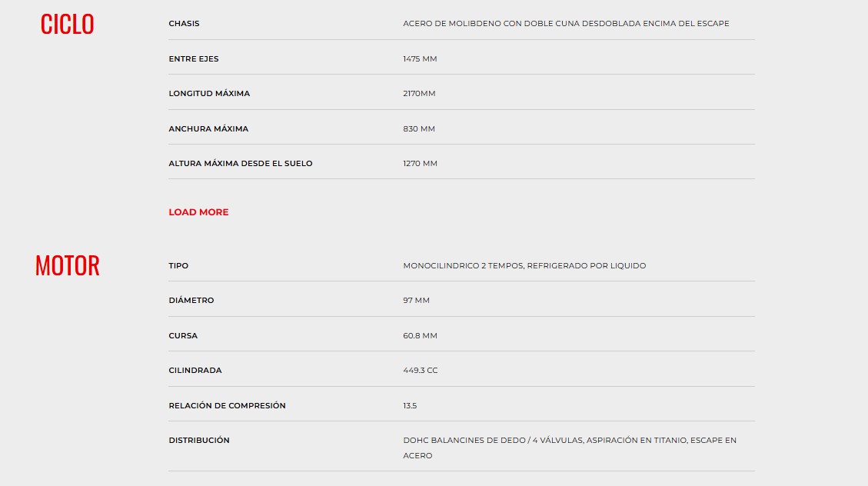868x486 pixels.
Task: Click the DIÁMETRO label
Action: pos(191,301)
